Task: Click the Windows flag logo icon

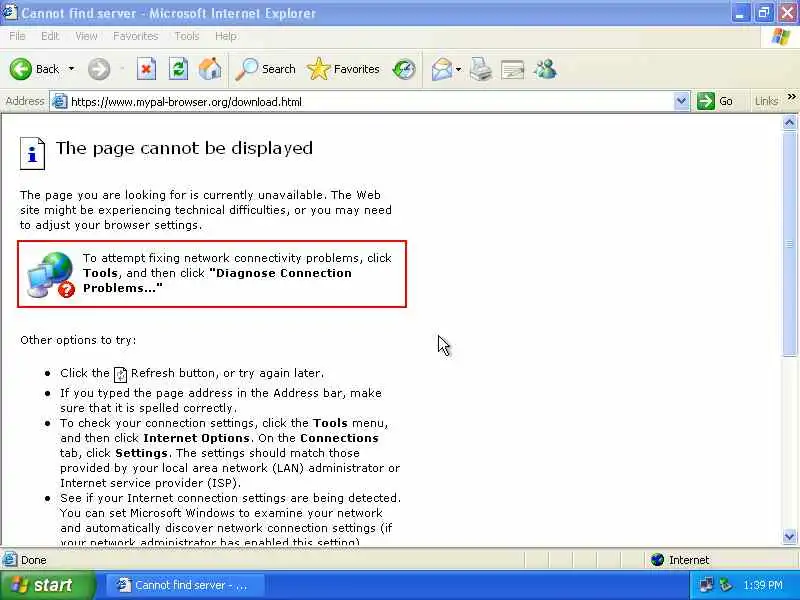Action: (x=781, y=37)
